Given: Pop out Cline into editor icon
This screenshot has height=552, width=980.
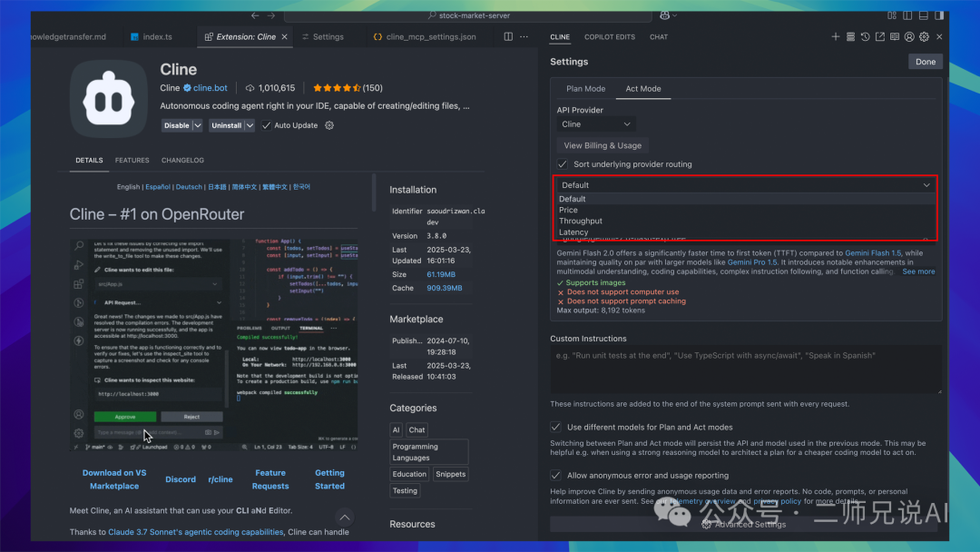Looking at the screenshot, I should [x=880, y=37].
